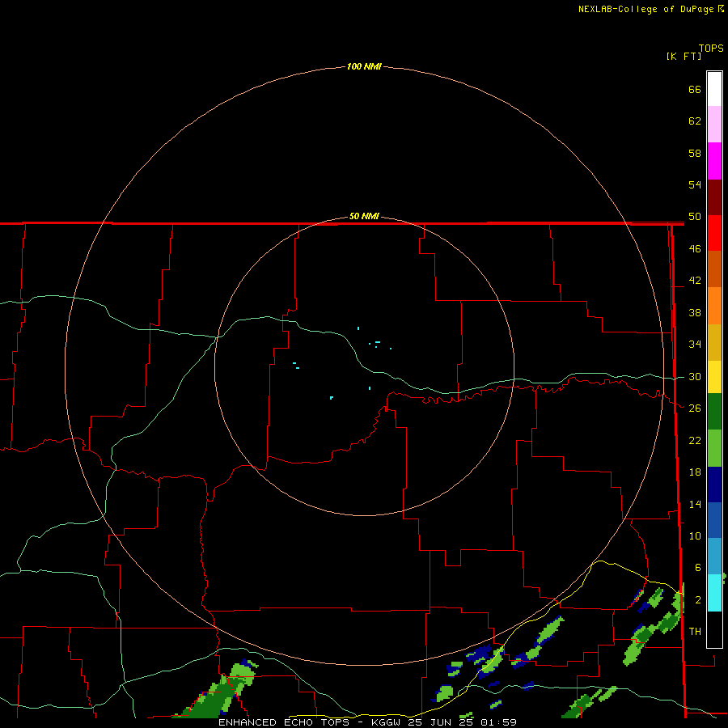Click the 26 scale label
Image resolution: width=728 pixels, height=728 pixels.
pos(695,408)
